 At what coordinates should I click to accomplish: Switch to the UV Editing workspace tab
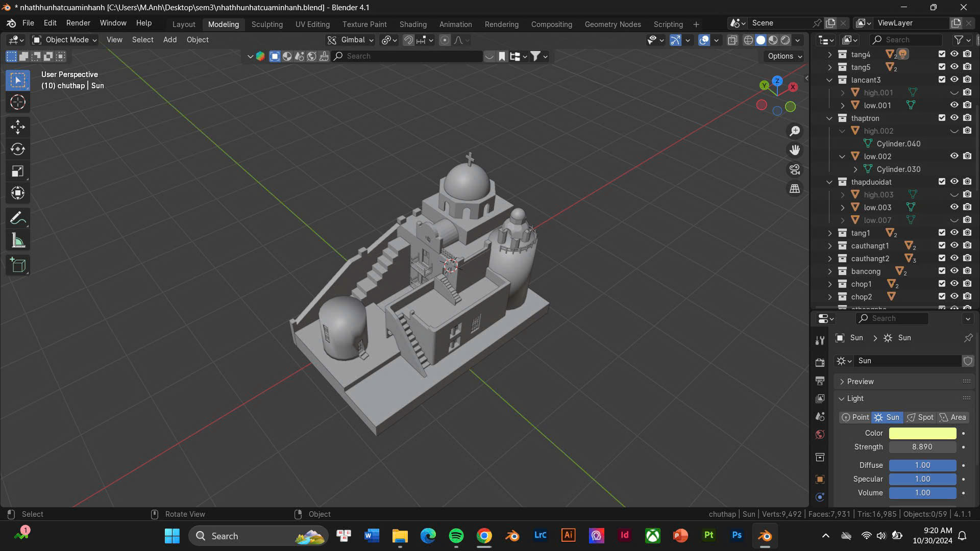(312, 24)
